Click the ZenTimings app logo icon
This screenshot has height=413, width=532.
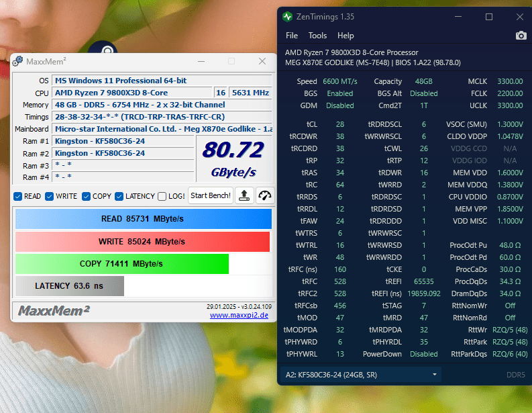point(287,17)
